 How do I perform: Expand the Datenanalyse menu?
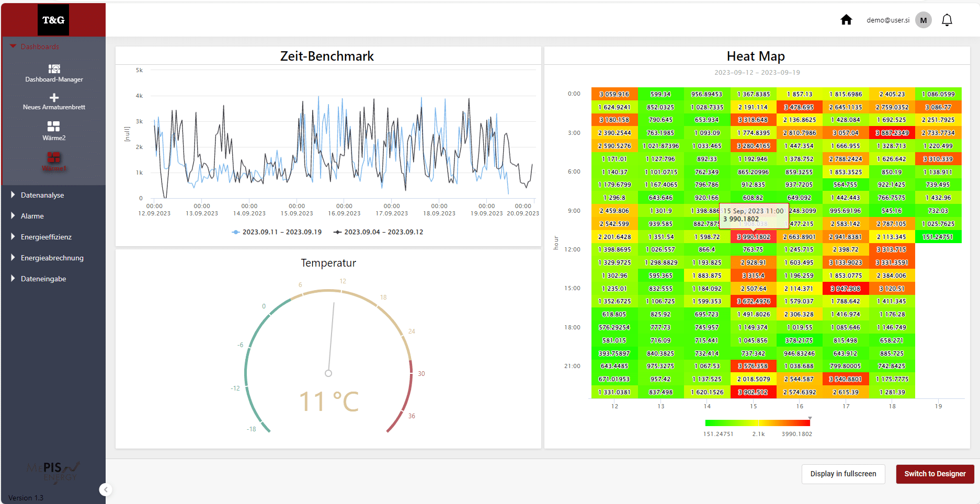click(x=42, y=195)
